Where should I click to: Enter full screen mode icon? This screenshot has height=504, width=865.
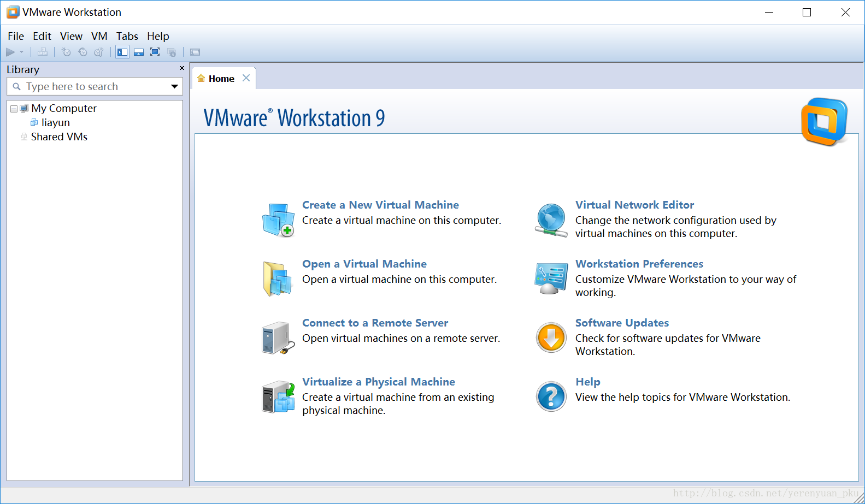pyautogui.click(x=155, y=52)
